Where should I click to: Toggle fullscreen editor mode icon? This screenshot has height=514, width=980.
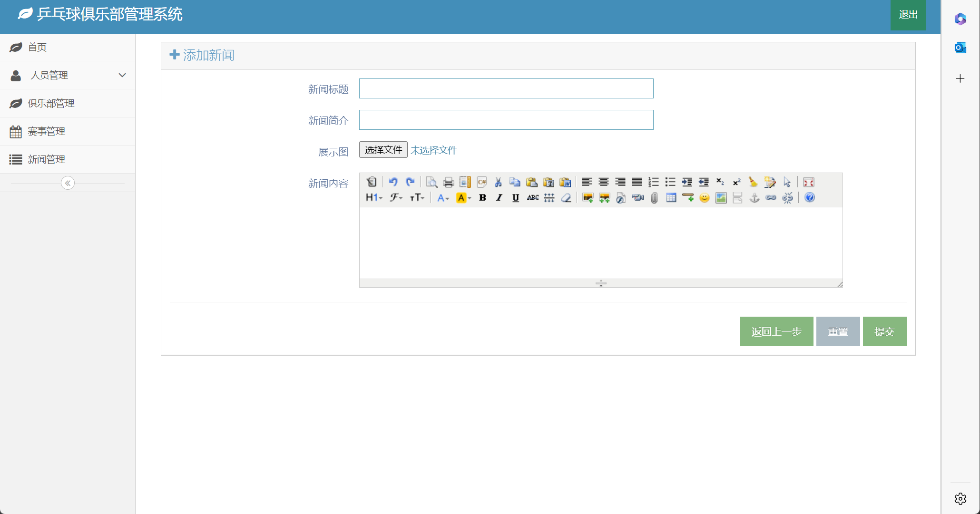(x=808, y=182)
